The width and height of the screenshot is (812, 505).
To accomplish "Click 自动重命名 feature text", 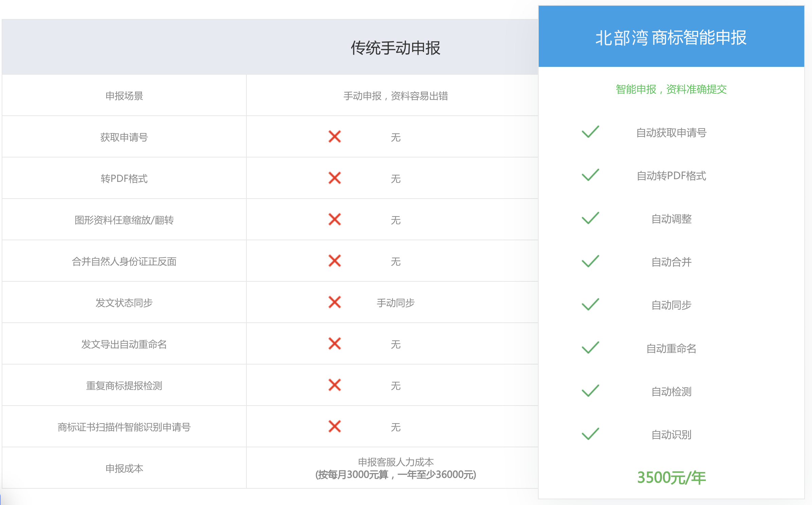I will 671,349.
